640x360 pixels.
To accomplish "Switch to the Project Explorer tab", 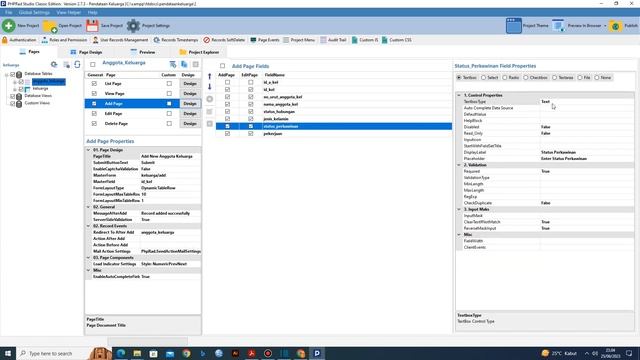I will pyautogui.click(x=199, y=52).
